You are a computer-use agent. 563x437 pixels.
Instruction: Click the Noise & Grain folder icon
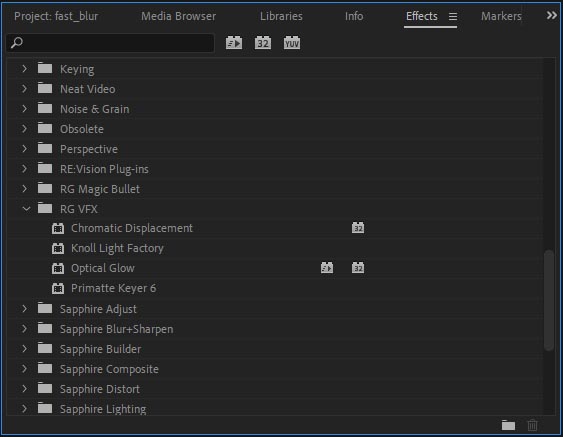pos(45,108)
